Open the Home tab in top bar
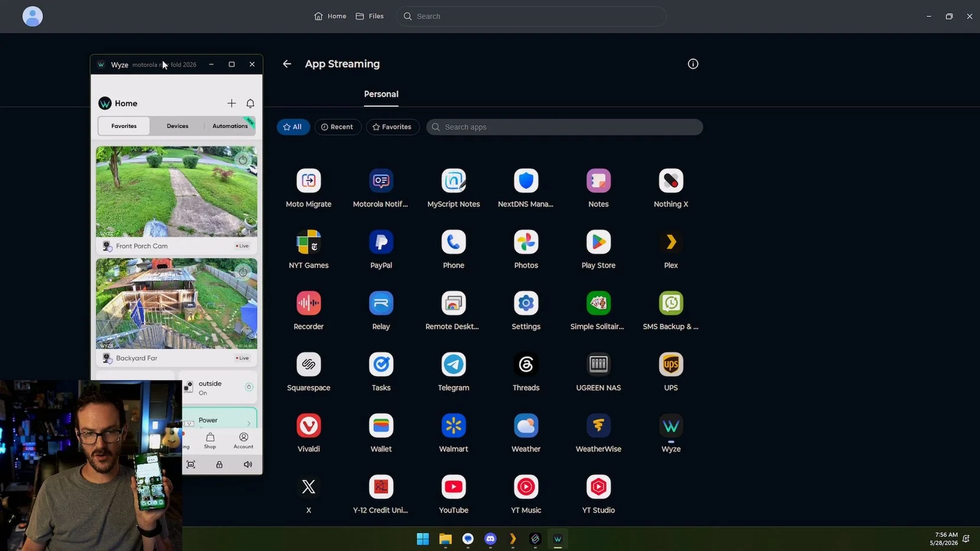Screen dimensions: 980x551 pyautogui.click(x=330, y=17)
